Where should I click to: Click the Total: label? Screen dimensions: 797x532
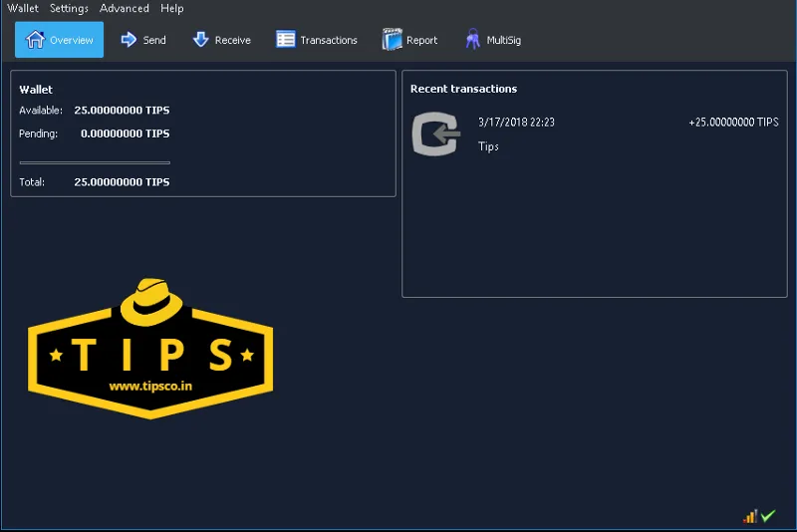[x=32, y=182]
